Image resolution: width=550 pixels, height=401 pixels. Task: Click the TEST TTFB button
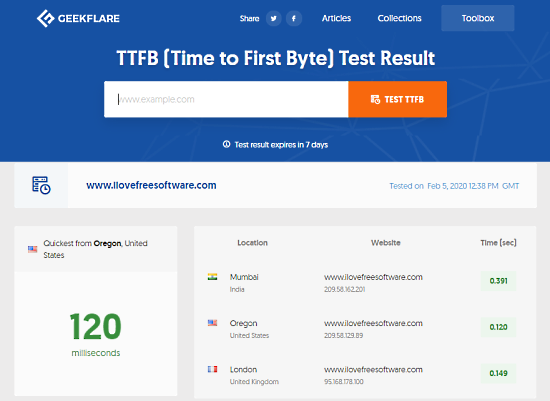tap(397, 99)
